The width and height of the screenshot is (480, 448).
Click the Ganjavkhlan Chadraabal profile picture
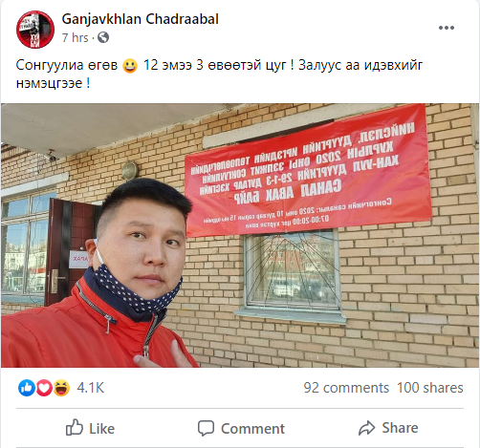click(x=35, y=30)
